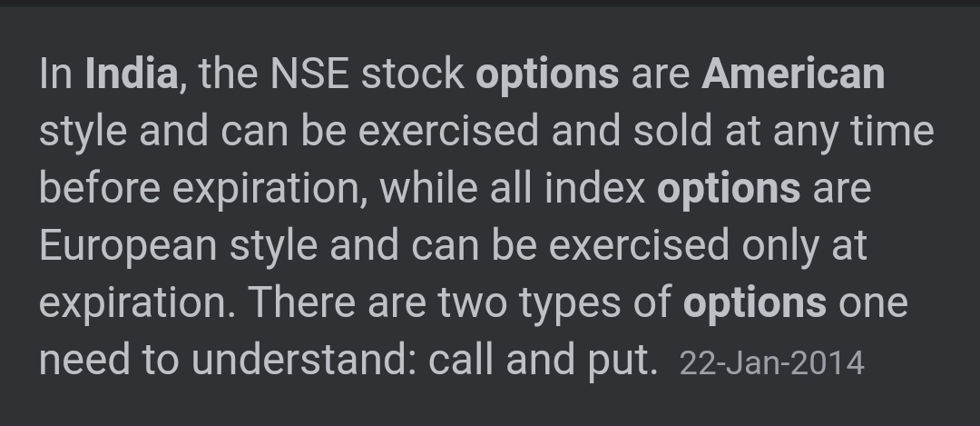The width and height of the screenshot is (980, 426).
Task: Click the word understand:
Action: tap(304, 361)
